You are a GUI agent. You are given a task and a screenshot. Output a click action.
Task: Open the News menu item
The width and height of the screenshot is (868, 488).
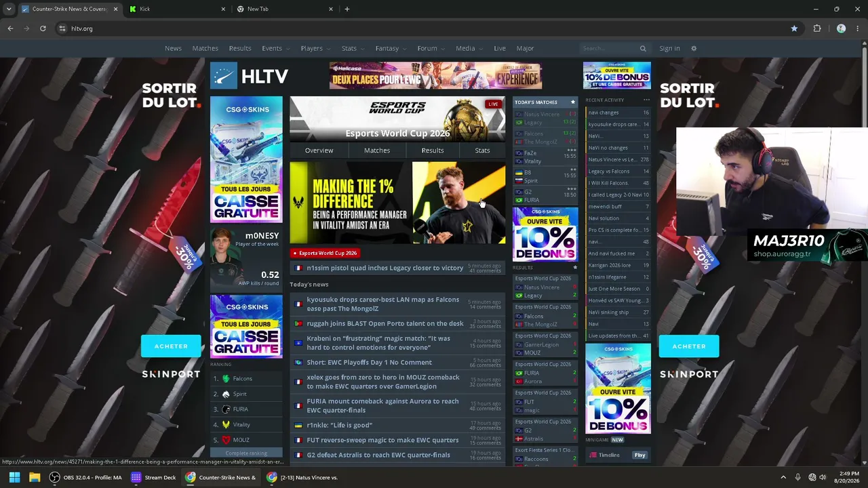(173, 48)
